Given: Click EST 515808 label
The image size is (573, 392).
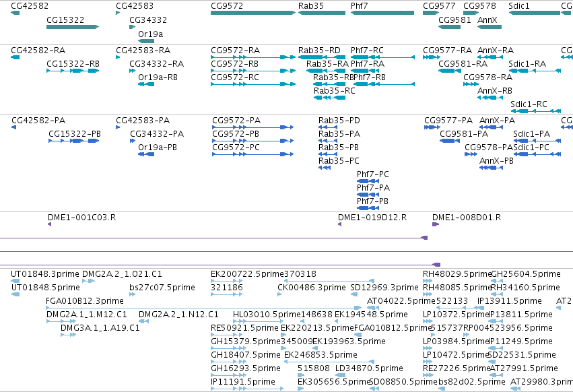Looking at the screenshot, I should pos(314,368).
